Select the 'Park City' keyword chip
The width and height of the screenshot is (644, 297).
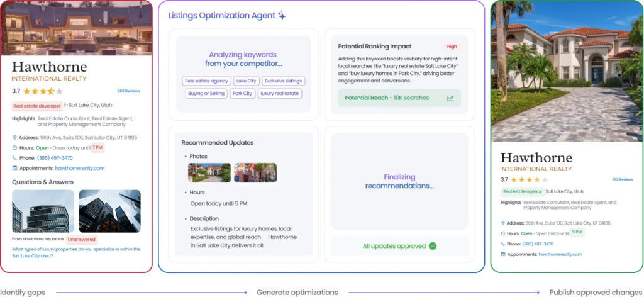[x=241, y=93]
